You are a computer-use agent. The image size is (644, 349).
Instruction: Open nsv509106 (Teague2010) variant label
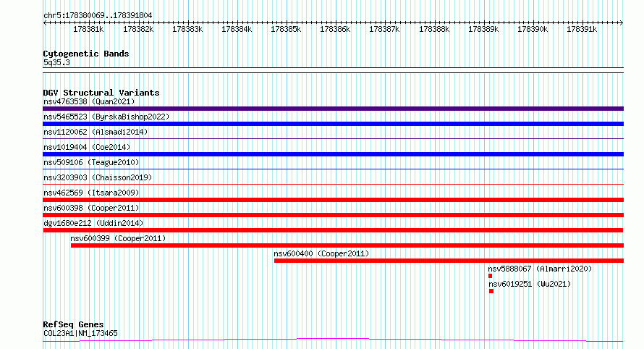click(x=91, y=162)
